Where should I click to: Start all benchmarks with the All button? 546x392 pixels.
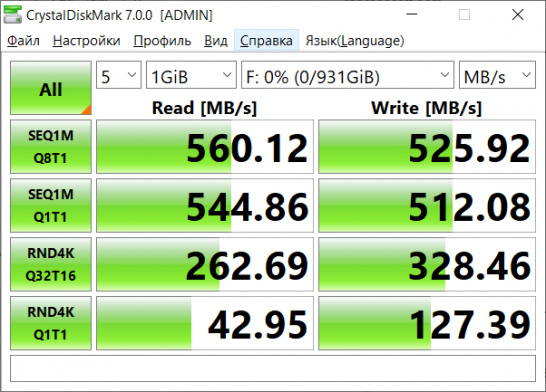tap(51, 88)
